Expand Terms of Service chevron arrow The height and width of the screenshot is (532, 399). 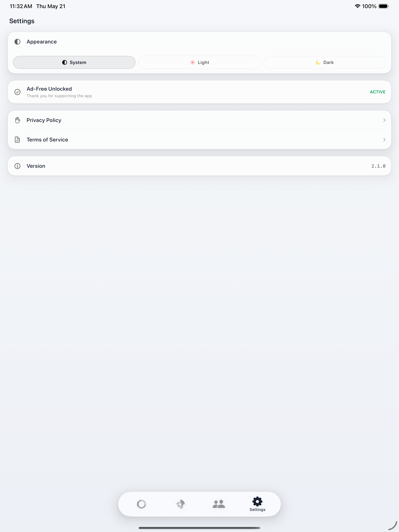click(x=384, y=140)
